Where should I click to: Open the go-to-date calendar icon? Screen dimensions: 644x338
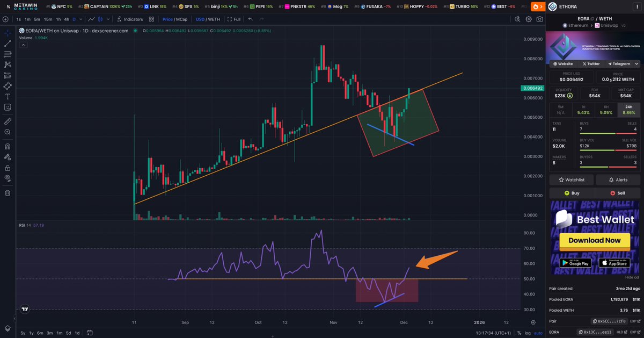[90, 333]
